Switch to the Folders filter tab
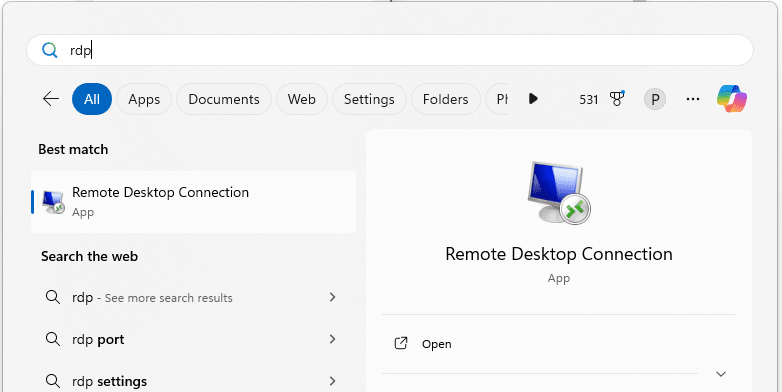 [x=445, y=99]
